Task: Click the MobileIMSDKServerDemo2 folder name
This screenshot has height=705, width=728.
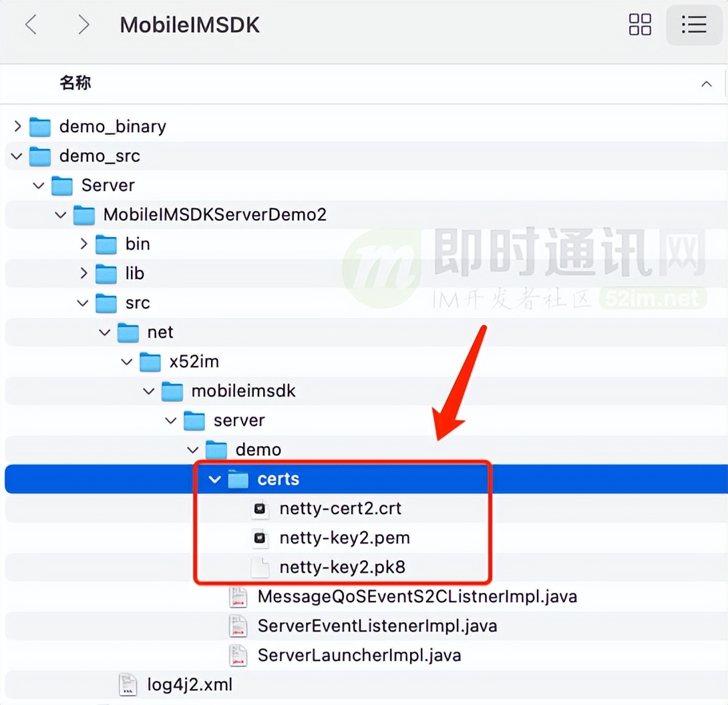Action: pos(215,214)
